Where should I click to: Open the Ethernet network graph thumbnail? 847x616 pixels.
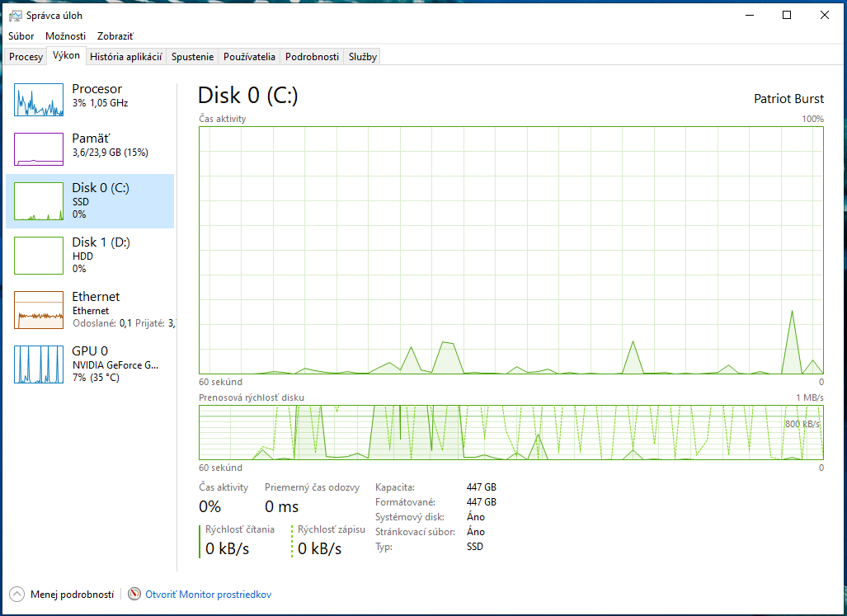(x=39, y=310)
